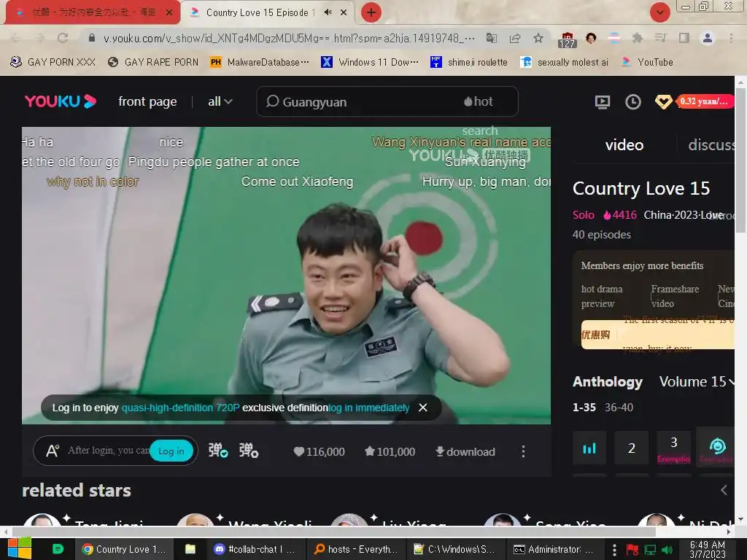Expand the 'all' category dropdown
Image resolution: width=747 pixels, height=560 pixels.
(x=220, y=101)
